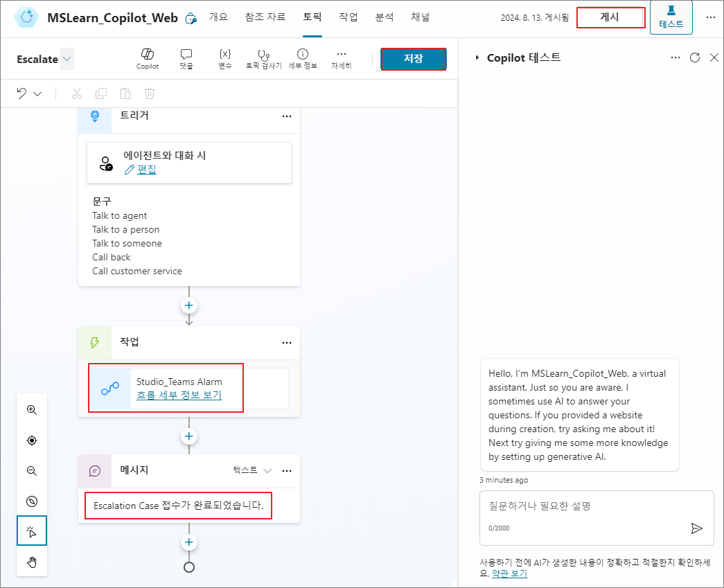This screenshot has width=724, height=588.
Task: Run the topic checker (토픽 검사기)
Action: [264, 59]
